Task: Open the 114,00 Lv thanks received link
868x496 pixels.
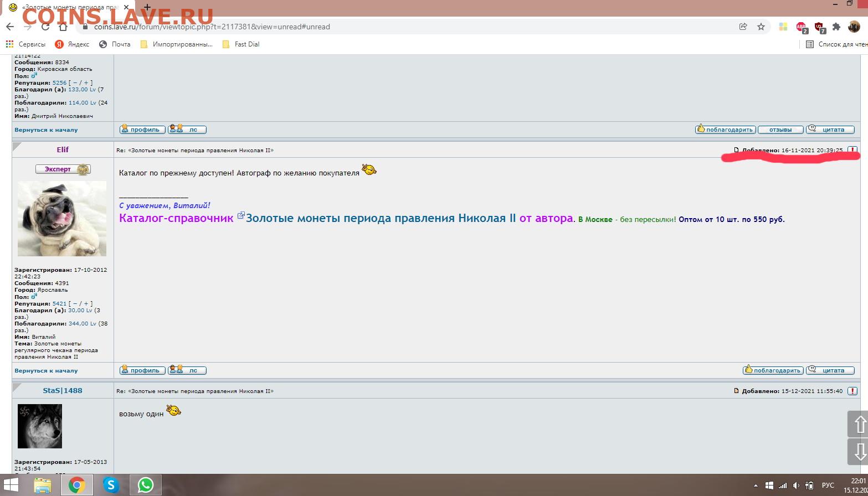Action: 82,102
